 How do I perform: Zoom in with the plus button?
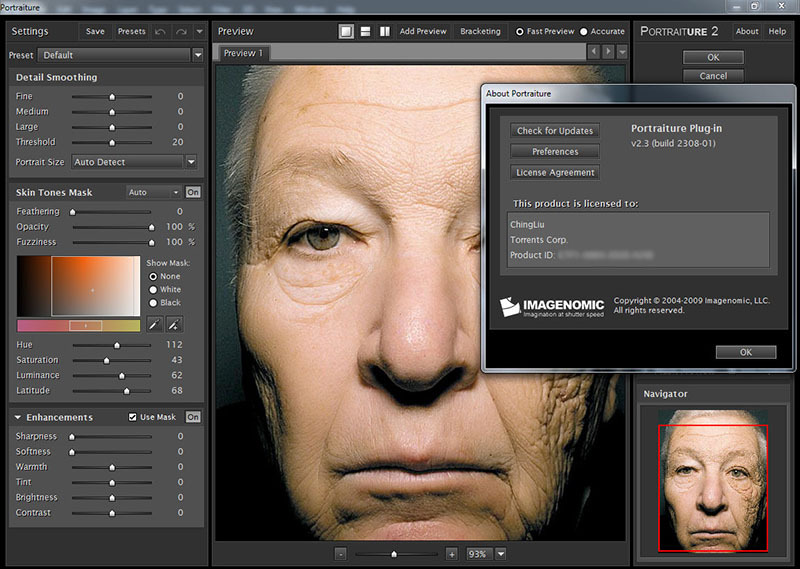pyautogui.click(x=452, y=554)
